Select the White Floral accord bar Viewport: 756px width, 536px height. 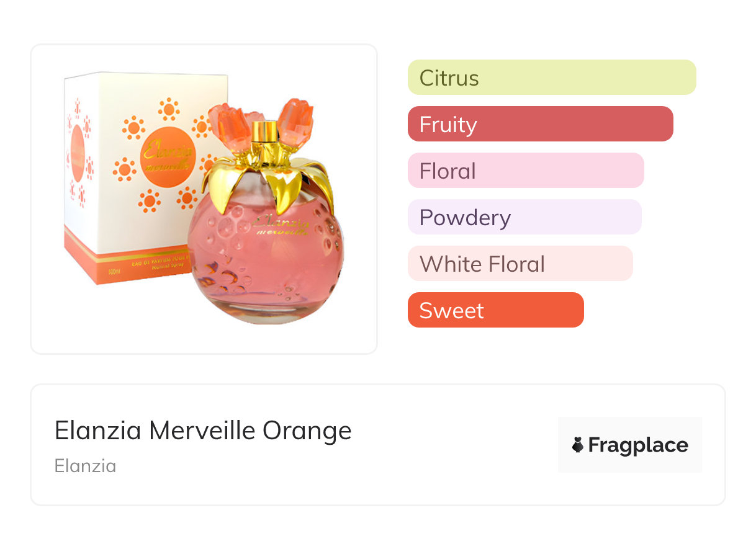[x=520, y=264]
